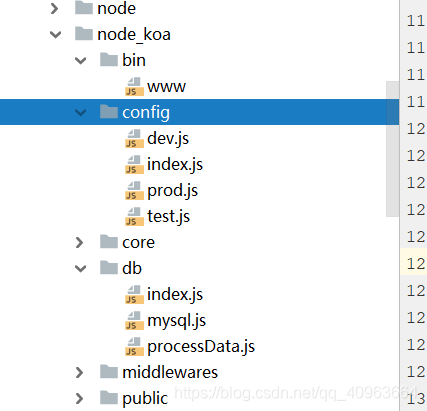
Task: Collapse the bin folder chevron
Action: pyautogui.click(x=81, y=60)
